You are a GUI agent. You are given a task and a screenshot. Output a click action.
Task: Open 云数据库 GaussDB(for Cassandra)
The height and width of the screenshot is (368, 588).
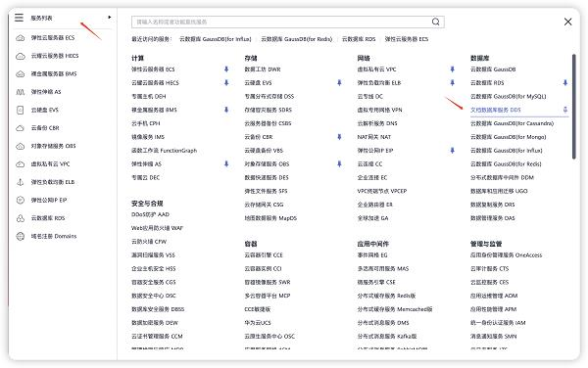512,123
